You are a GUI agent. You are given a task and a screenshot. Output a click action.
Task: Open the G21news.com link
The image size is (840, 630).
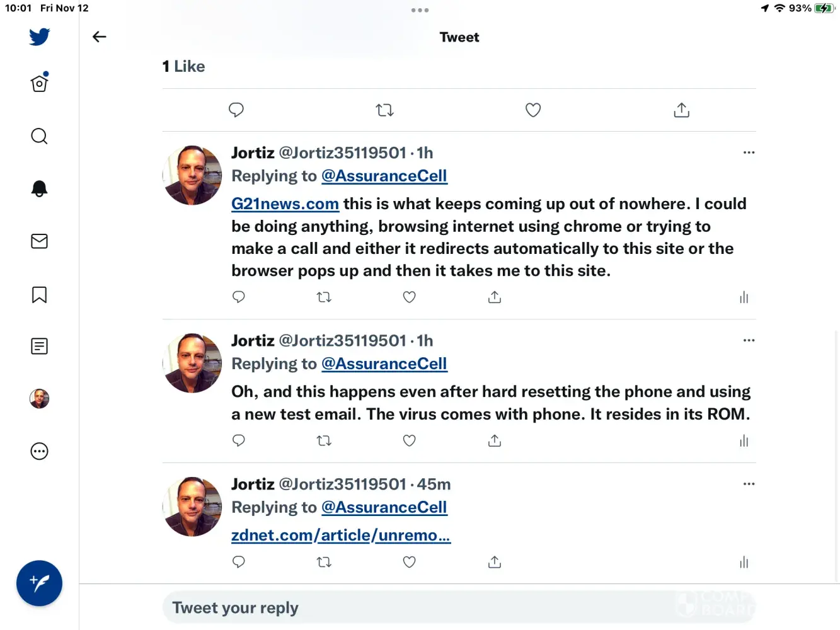coord(285,204)
